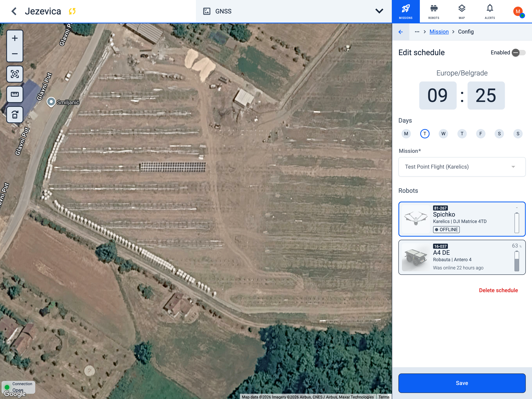532x399 pixels.
Task: Open the Mission selection dropdown
Action: [x=462, y=167]
